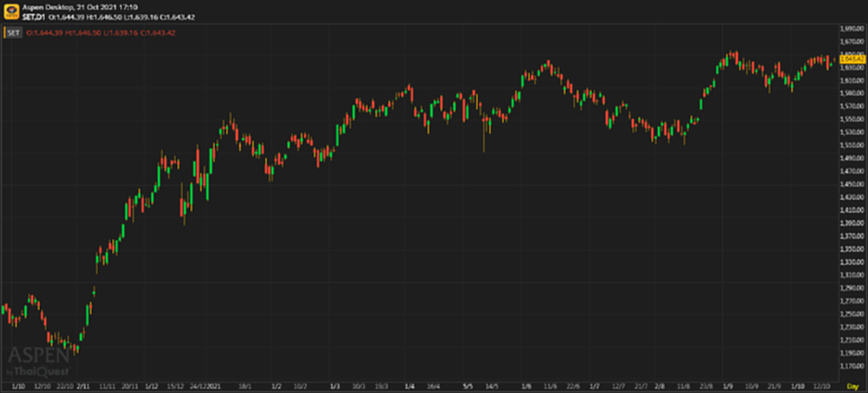Screen dimensions: 868x393
Task: Click the Day timeframe label
Action: tap(852, 385)
